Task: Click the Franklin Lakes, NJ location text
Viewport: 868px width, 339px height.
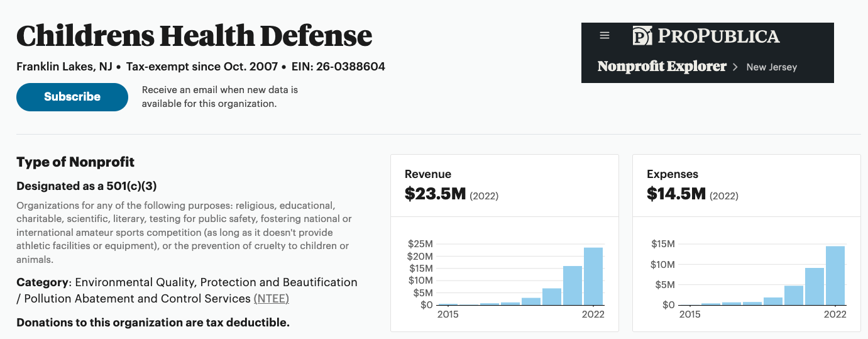Action: 64,67
